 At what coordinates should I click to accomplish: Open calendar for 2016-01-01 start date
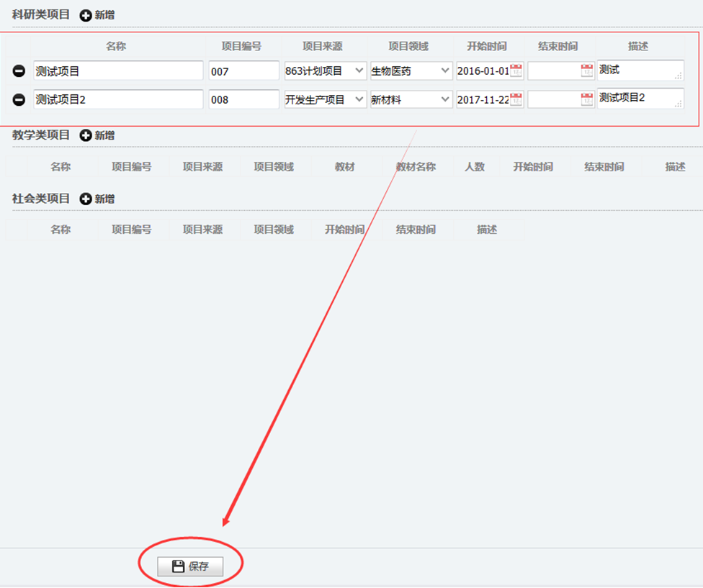pyautogui.click(x=516, y=71)
